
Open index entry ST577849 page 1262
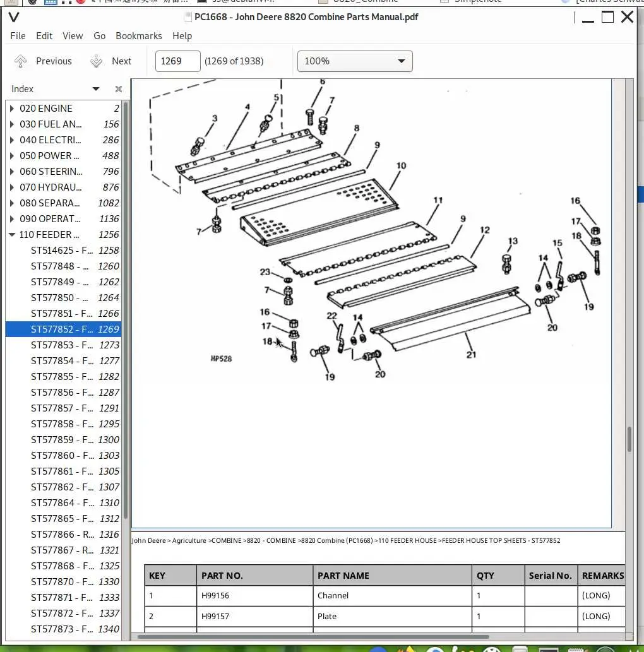64,282
